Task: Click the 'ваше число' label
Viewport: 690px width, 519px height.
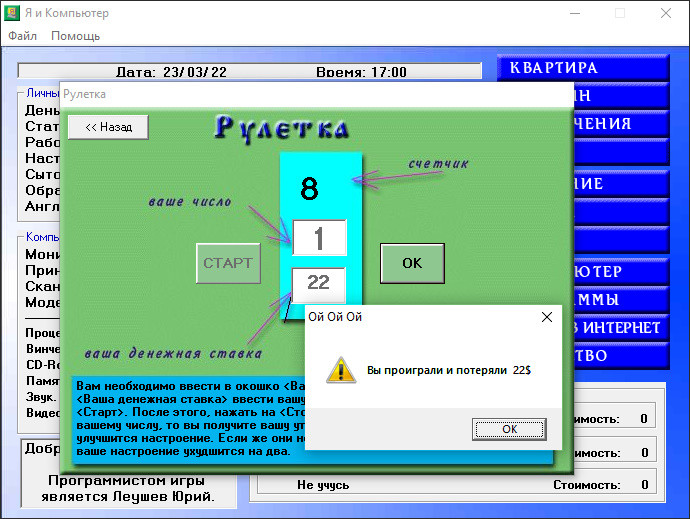Action: [190, 202]
